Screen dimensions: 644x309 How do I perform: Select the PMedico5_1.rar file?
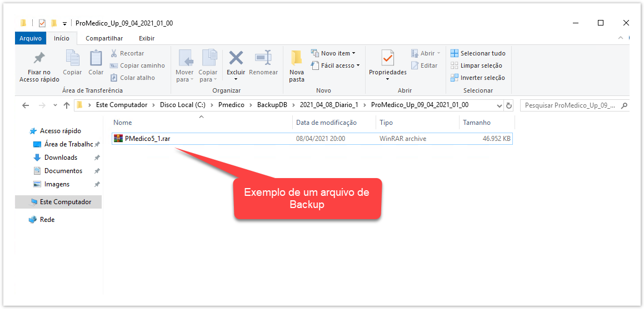click(x=147, y=139)
